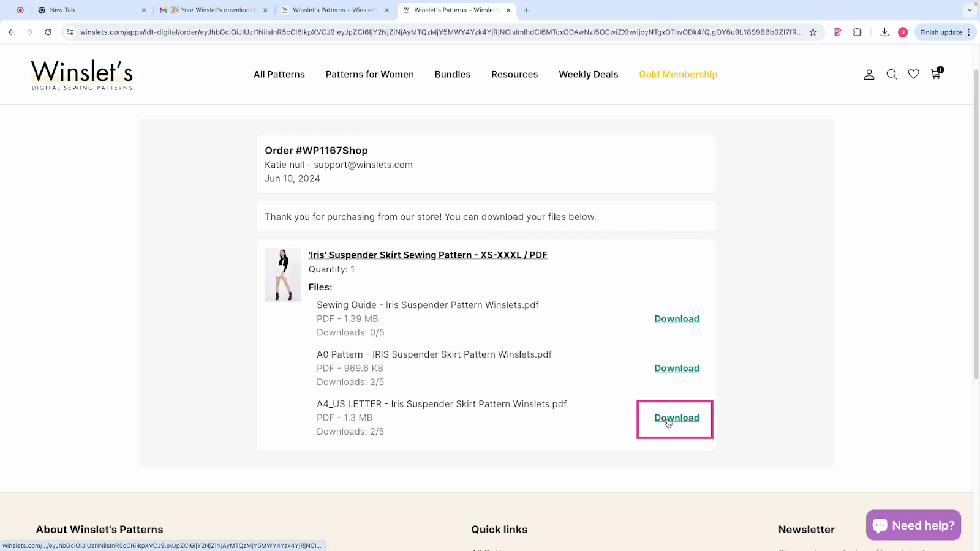
Task: Close the active Winslet's Patterns tab
Action: point(508,10)
